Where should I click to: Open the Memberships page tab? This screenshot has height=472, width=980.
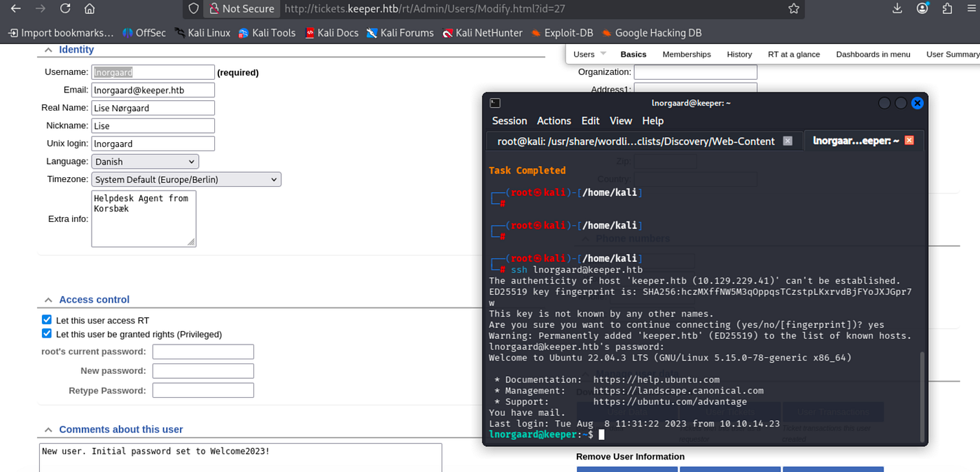pos(687,54)
